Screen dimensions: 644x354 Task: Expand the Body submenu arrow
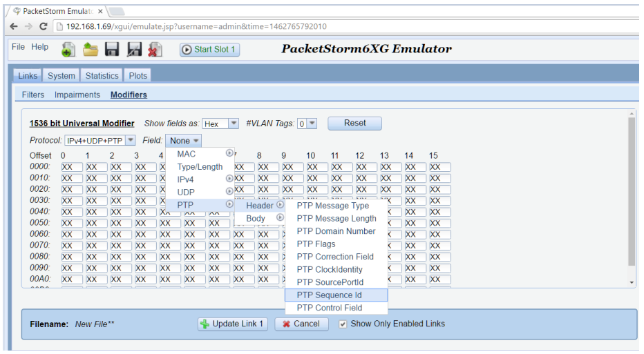pos(280,217)
